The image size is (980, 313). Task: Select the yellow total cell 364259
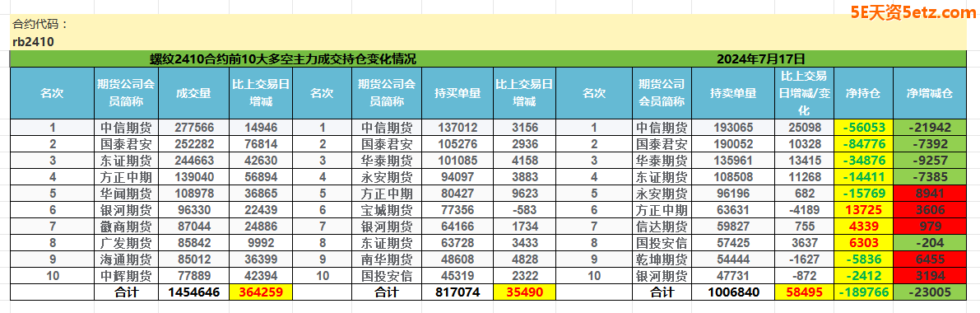click(261, 292)
